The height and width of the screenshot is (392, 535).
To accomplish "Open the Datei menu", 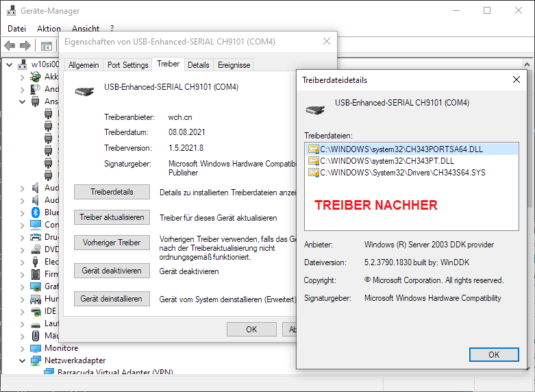I will [16, 29].
